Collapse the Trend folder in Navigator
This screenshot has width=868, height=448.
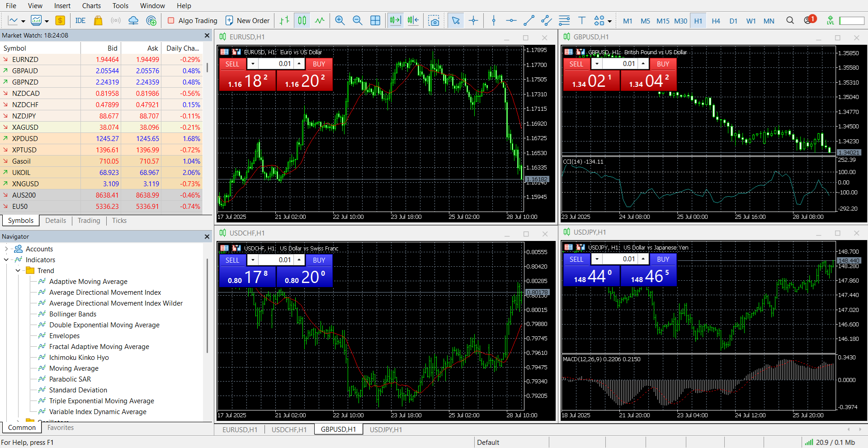pyautogui.click(x=18, y=271)
